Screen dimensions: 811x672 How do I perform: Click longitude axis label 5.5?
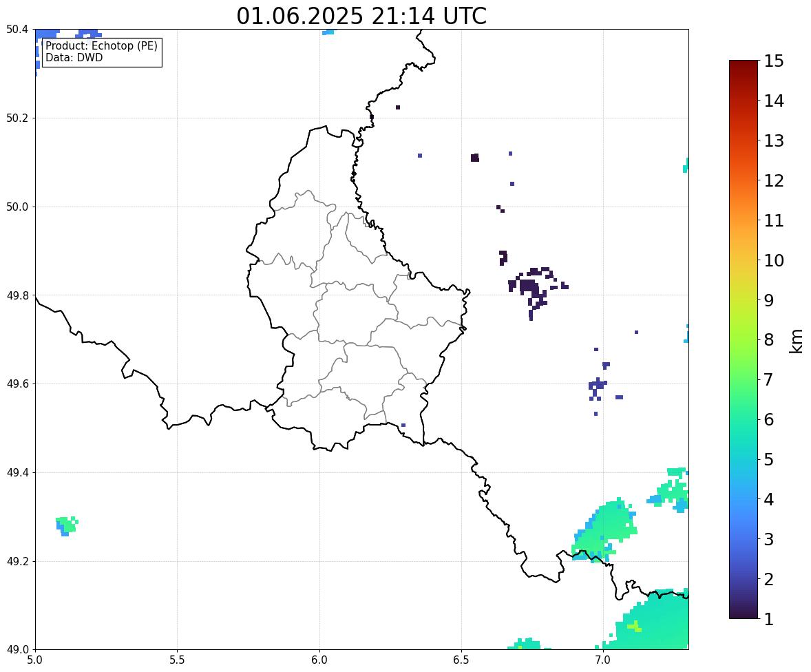tap(177, 660)
